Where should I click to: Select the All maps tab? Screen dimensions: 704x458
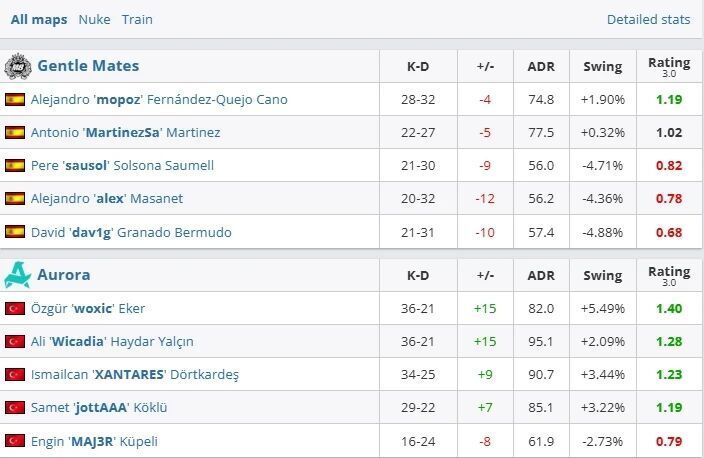coord(39,19)
